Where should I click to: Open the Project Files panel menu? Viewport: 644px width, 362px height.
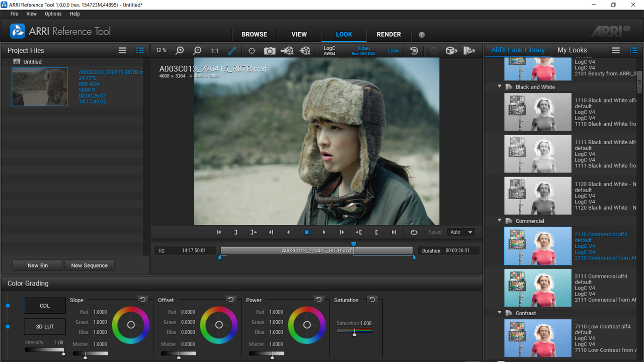(122, 50)
